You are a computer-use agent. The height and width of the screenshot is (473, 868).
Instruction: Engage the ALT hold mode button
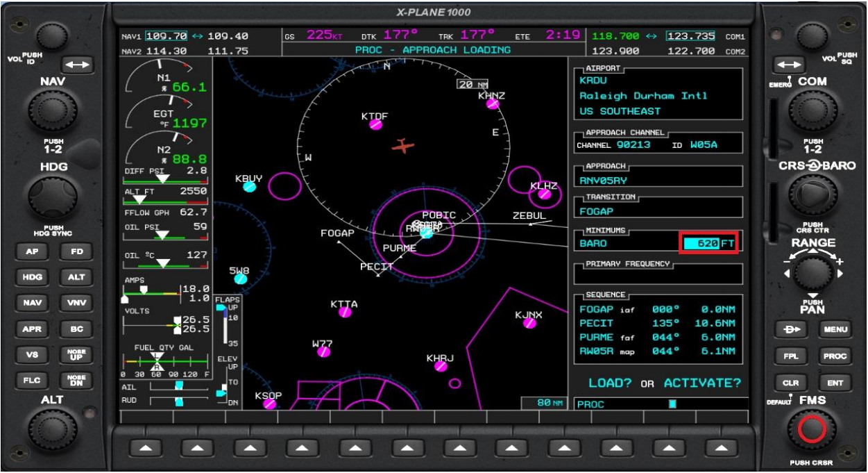[x=76, y=277]
